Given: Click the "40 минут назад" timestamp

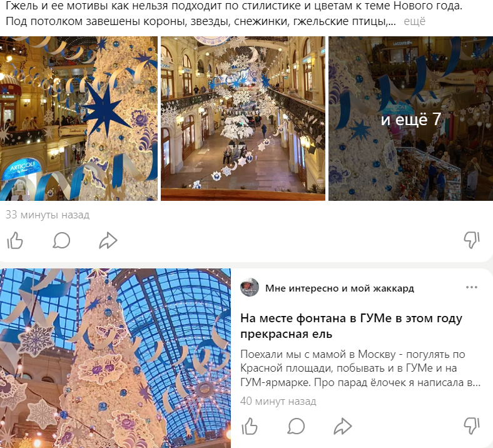Looking at the screenshot, I should point(278,401).
